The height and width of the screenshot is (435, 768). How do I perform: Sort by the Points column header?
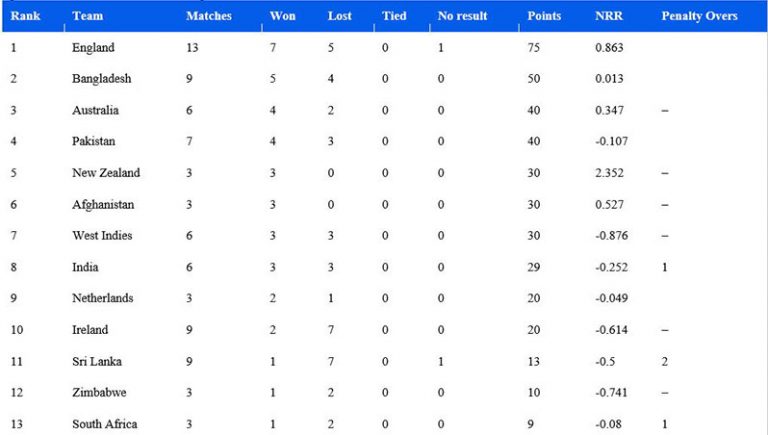click(x=544, y=16)
